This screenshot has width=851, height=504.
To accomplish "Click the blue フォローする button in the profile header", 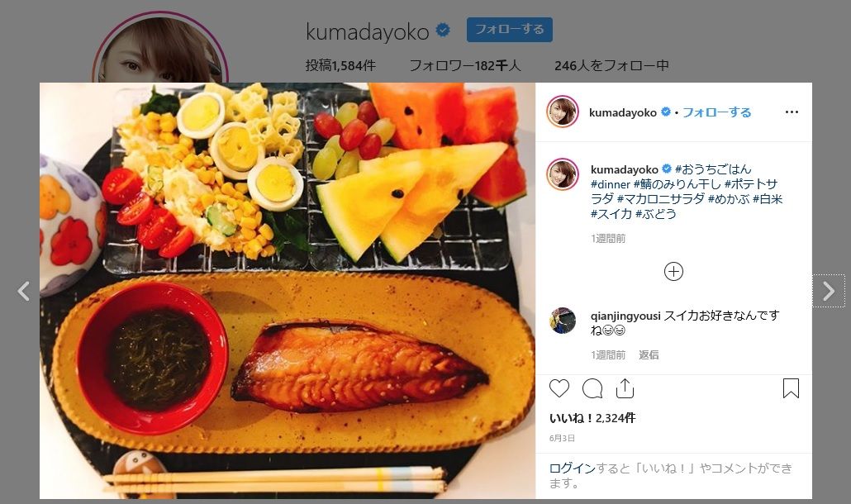I will pyautogui.click(x=510, y=29).
